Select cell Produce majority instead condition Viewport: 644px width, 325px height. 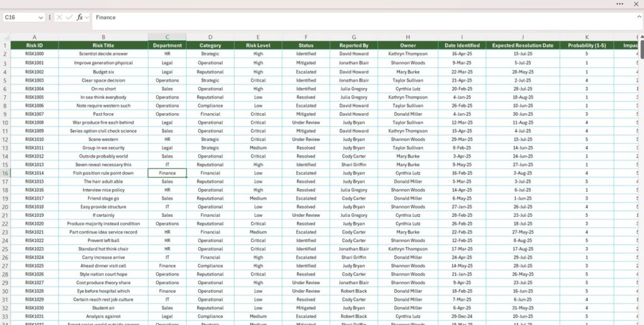pyautogui.click(x=104, y=224)
